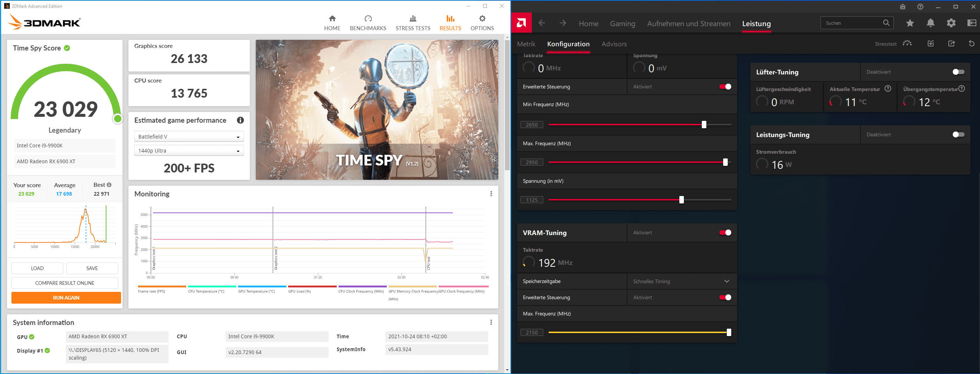Click the GPU Max. Frequenz slider handle

coord(725,162)
